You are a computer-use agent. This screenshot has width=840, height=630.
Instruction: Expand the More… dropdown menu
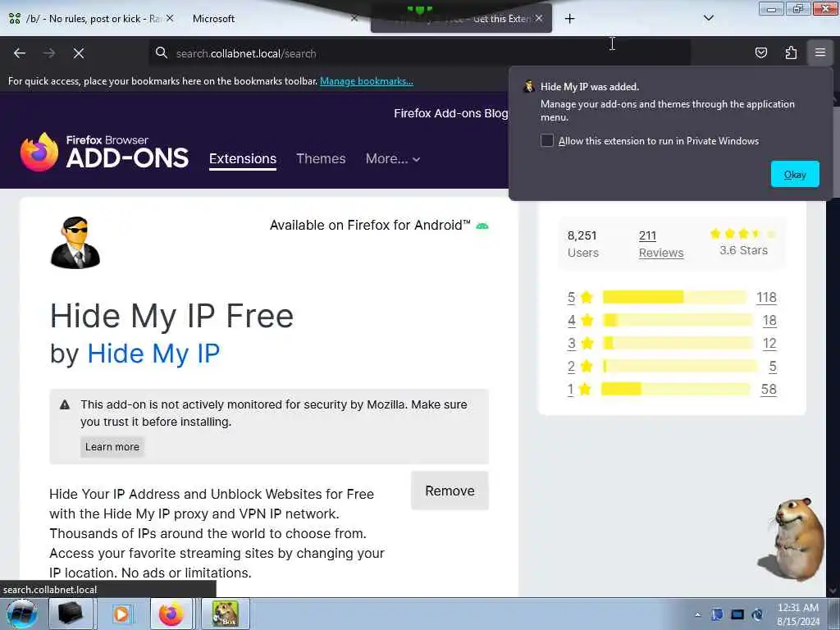(x=393, y=158)
